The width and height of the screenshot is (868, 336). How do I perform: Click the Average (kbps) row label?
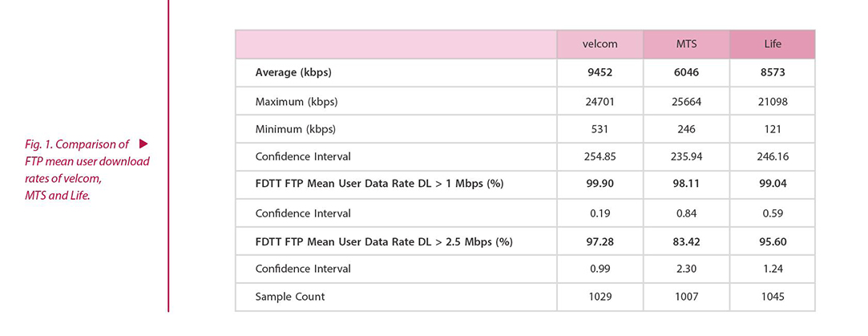pyautogui.click(x=293, y=73)
